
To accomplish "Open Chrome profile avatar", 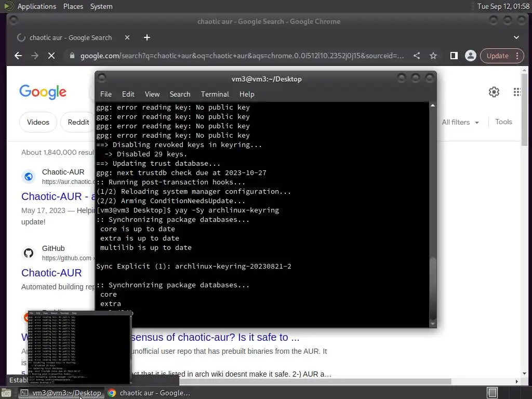I will pos(471,56).
